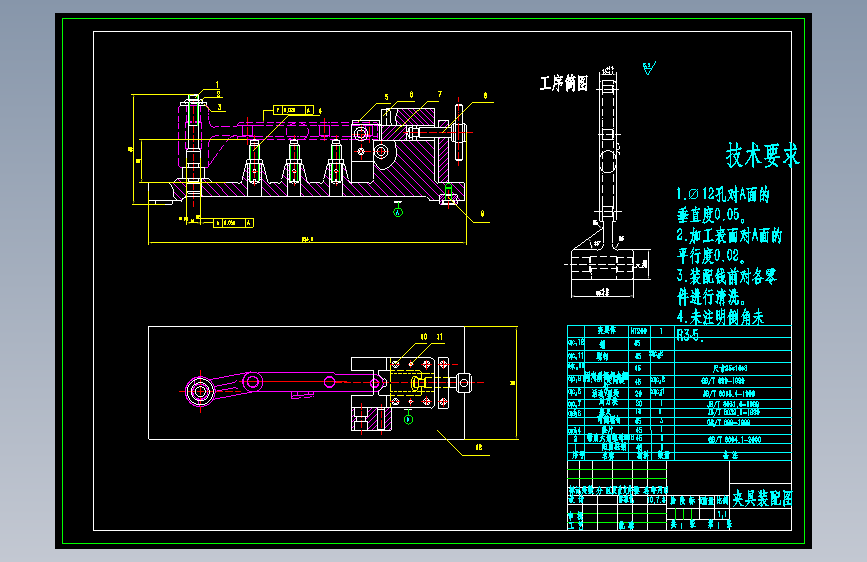This screenshot has width=867, height=562.
Task: Click the green datum circle in the top view
Action: (x=409, y=418)
